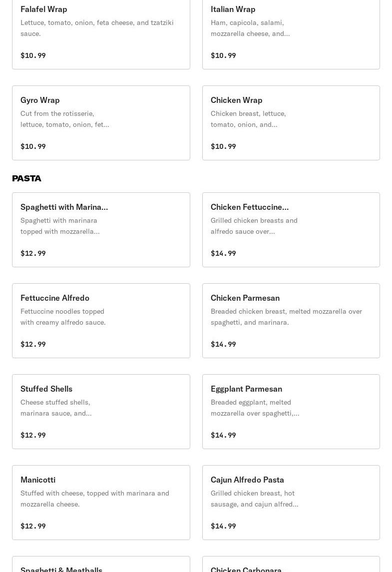Click the $14.99 price under Eggplant Parmesan
Image resolution: width=392 pixels, height=572 pixels.
click(223, 435)
